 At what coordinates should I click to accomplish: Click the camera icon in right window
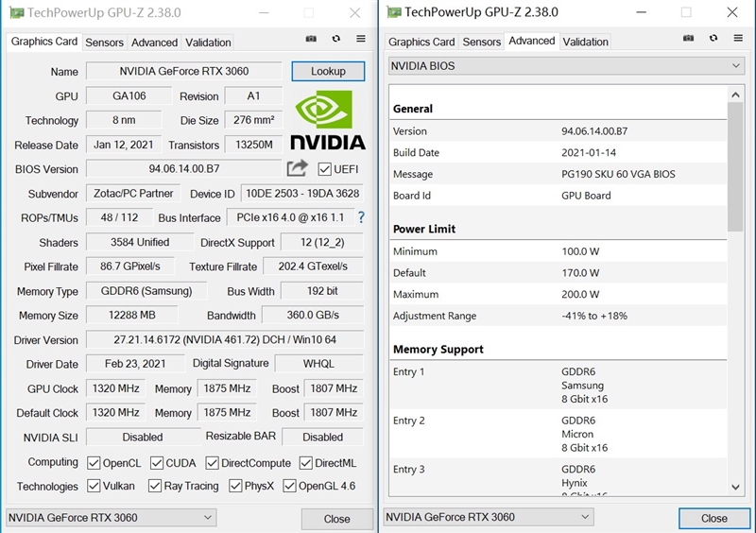coord(689,39)
